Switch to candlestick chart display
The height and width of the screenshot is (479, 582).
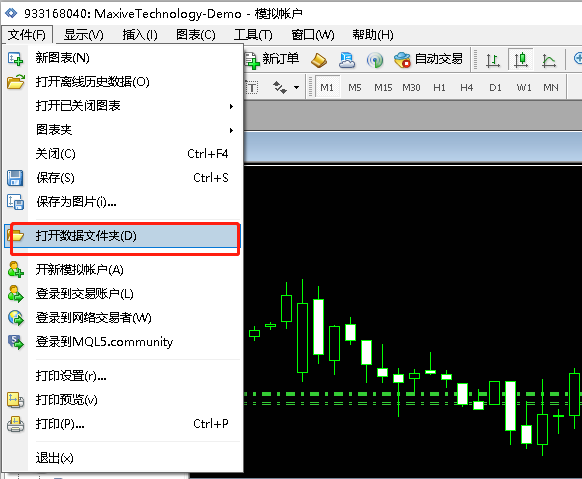coord(521,59)
